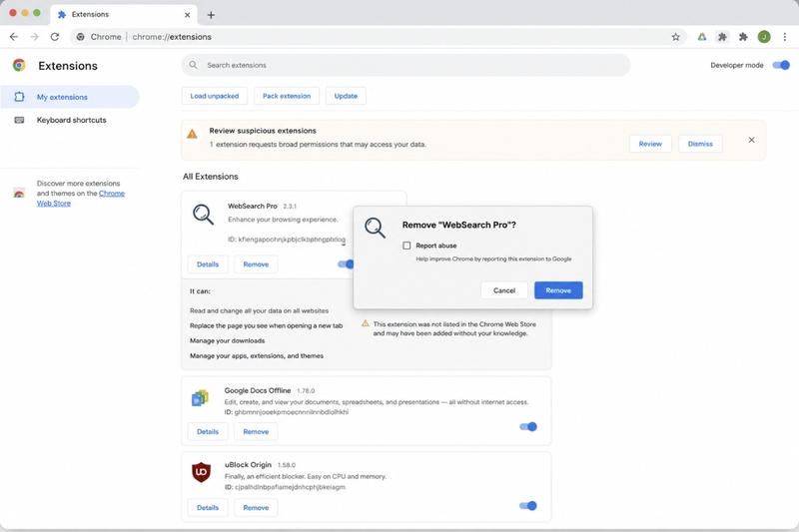Click the WebSearch Pro version 2.3.1

pyautogui.click(x=290, y=207)
